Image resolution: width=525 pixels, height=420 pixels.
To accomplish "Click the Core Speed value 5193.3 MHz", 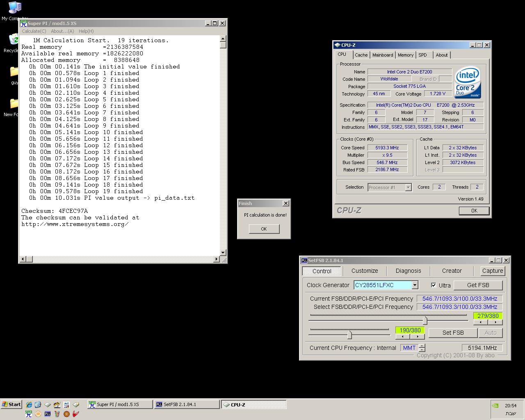I will pos(387,148).
